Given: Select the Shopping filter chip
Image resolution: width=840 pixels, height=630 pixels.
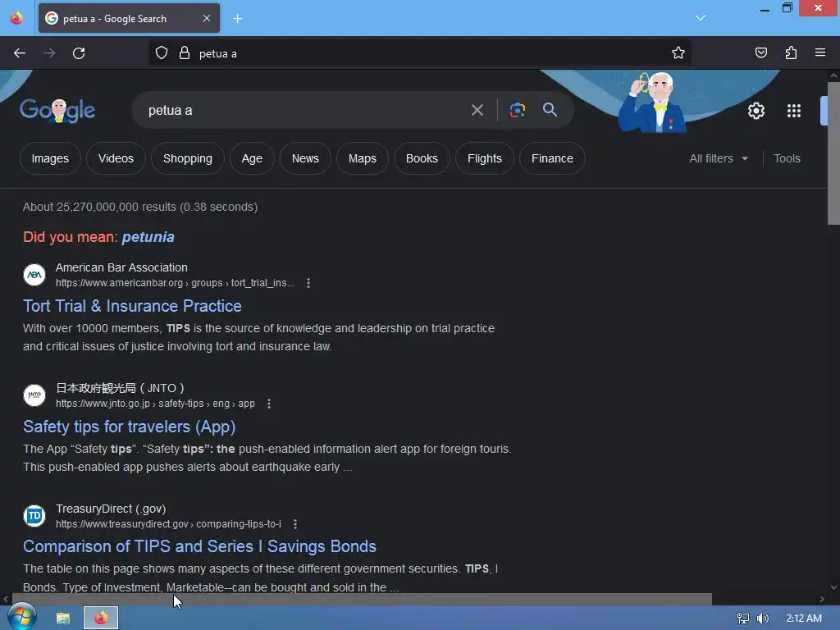Looking at the screenshot, I should pyautogui.click(x=188, y=158).
